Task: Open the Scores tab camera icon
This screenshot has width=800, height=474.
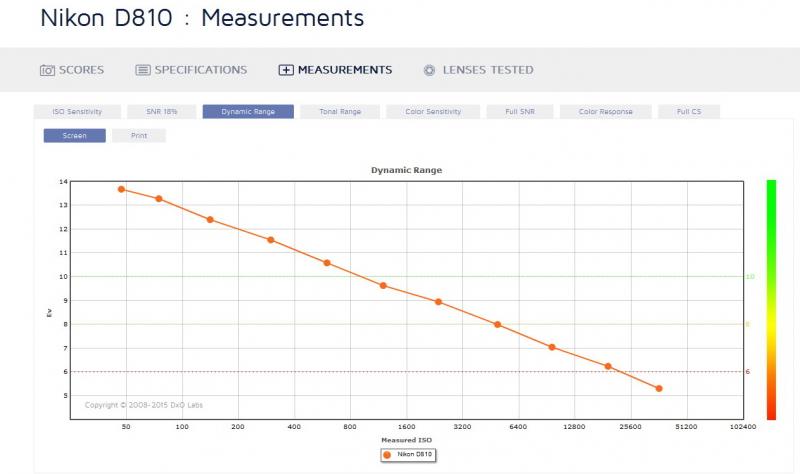Action: (x=47, y=70)
